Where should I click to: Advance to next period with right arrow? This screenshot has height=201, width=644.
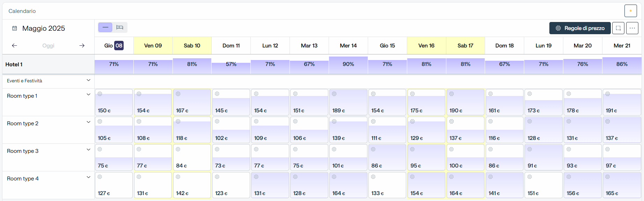pyautogui.click(x=82, y=45)
